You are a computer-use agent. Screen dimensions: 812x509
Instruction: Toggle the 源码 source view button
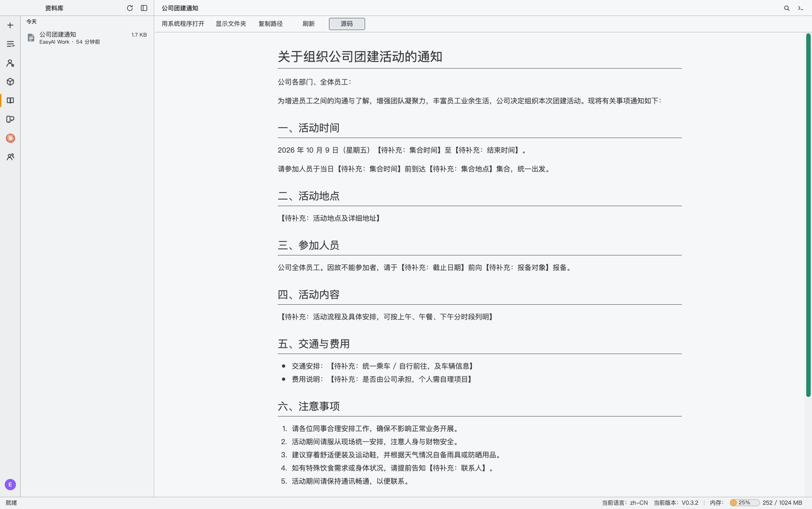(x=347, y=24)
